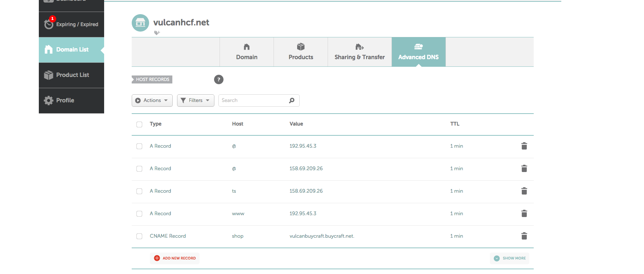Click the Value column header
This screenshot has height=274, width=644.
click(x=296, y=124)
